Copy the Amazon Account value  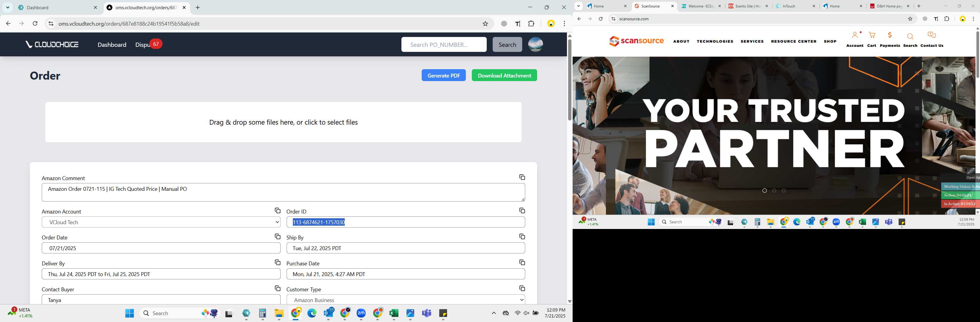click(x=277, y=210)
